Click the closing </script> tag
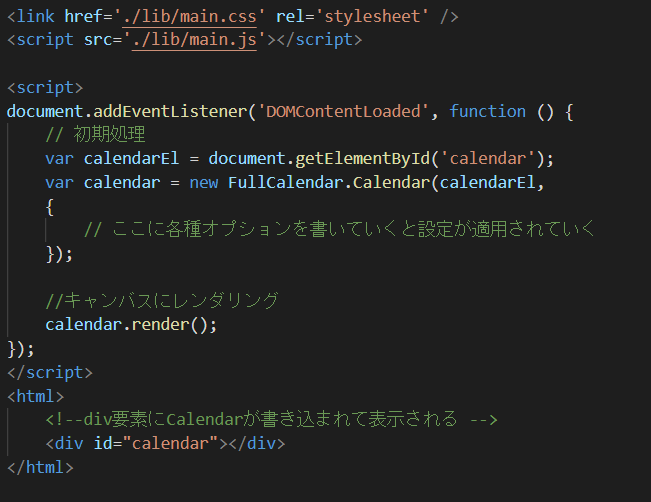The height and width of the screenshot is (502, 651). click(x=50, y=372)
